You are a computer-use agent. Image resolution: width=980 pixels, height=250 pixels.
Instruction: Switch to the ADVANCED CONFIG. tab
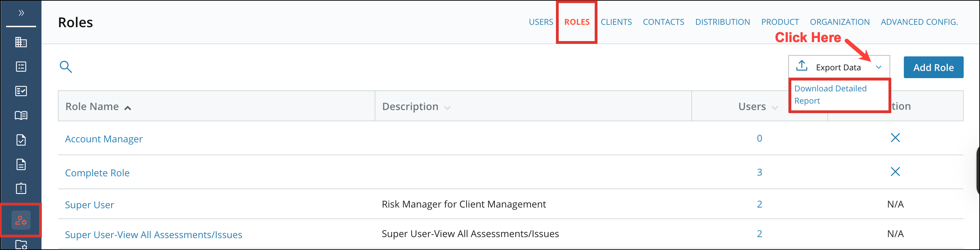(x=919, y=22)
